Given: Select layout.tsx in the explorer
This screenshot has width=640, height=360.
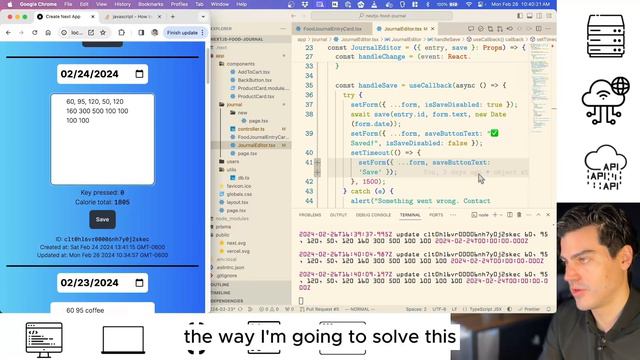Looking at the screenshot, I should (x=237, y=202).
